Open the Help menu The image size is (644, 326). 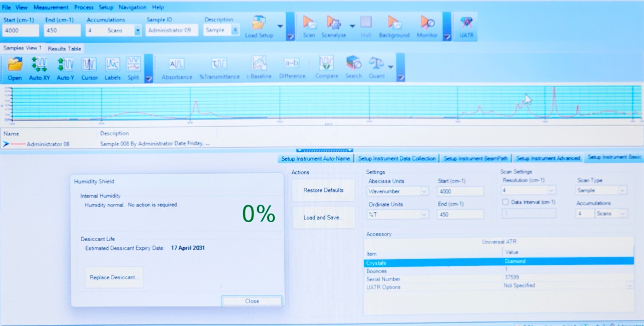pyautogui.click(x=158, y=7)
